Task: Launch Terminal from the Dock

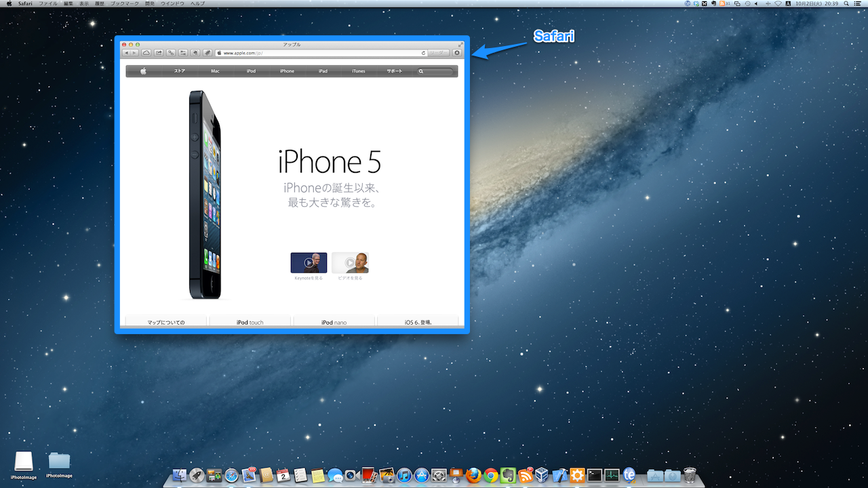Action: (x=595, y=475)
